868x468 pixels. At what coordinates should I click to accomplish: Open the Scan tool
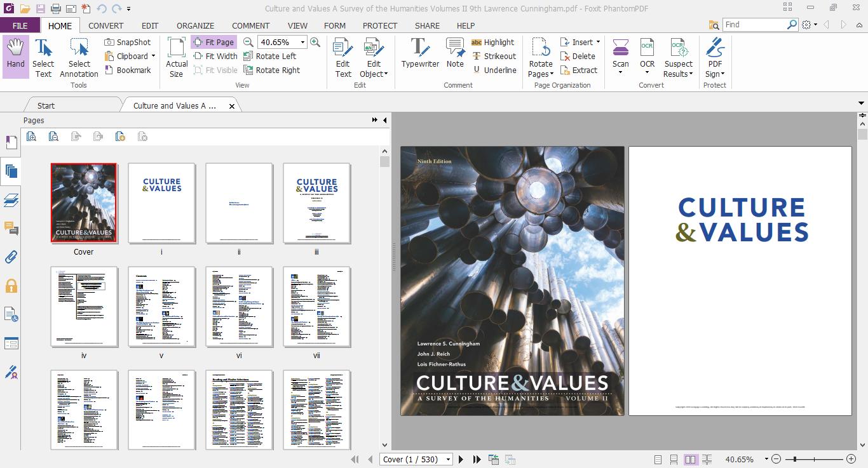[x=620, y=53]
